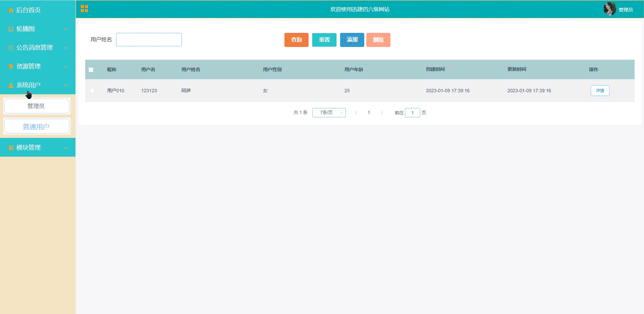Expand the 公告消息管理 chevron
Screen dimensions: 644x314
[66, 48]
